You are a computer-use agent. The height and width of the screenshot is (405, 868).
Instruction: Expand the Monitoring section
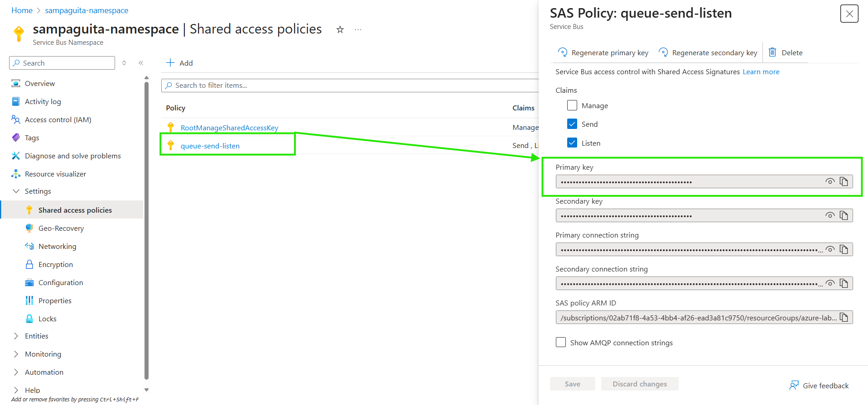point(16,354)
